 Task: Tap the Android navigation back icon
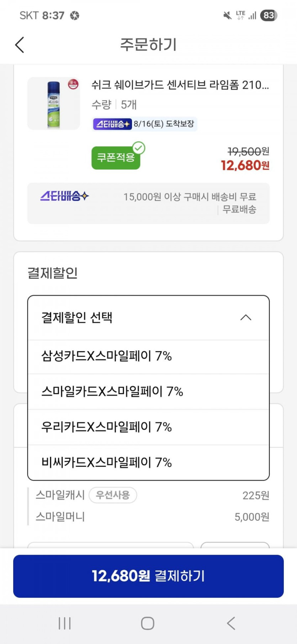click(231, 623)
